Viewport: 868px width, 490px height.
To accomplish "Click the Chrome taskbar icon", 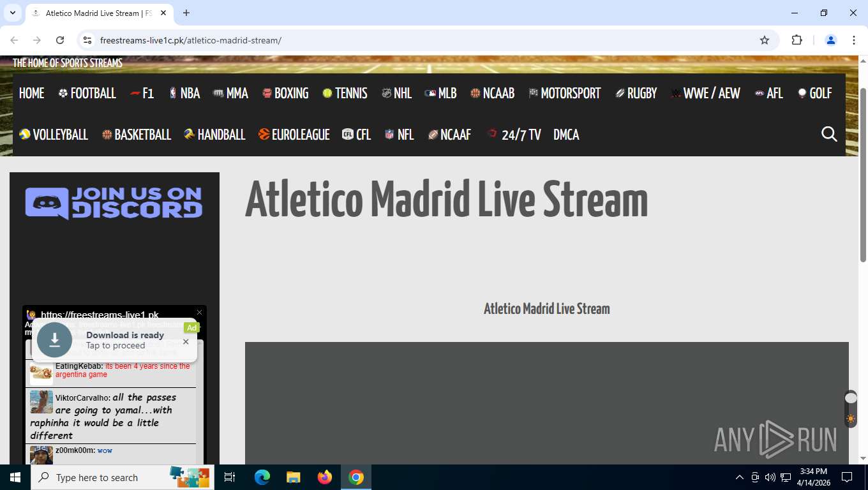I will tap(356, 477).
